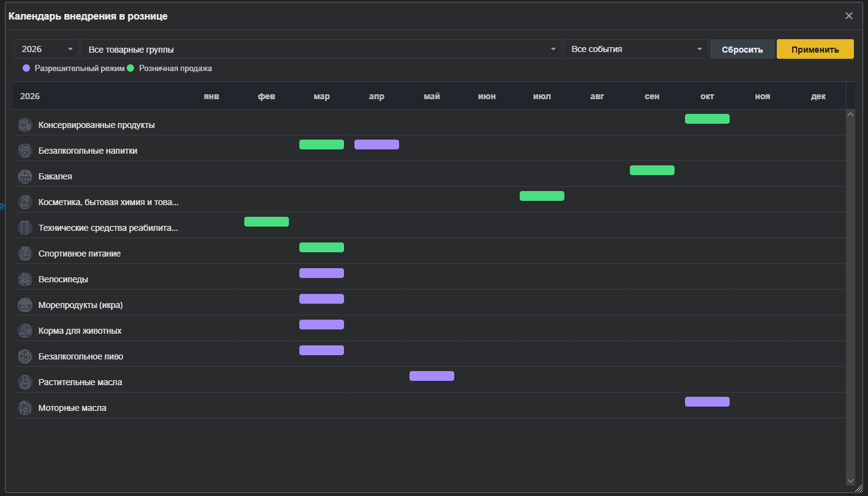The image size is (868, 496).
Task: Toggle the purple Разрешительный режим legend dot
Action: pyautogui.click(x=26, y=68)
